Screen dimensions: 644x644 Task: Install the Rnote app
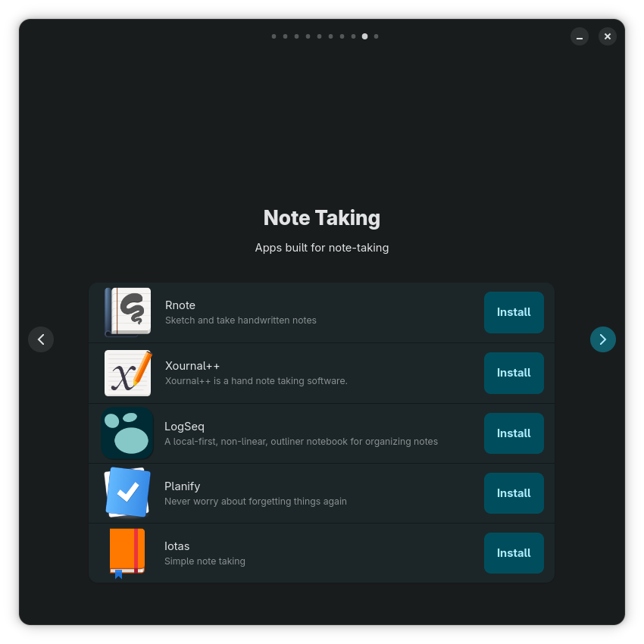(x=514, y=312)
